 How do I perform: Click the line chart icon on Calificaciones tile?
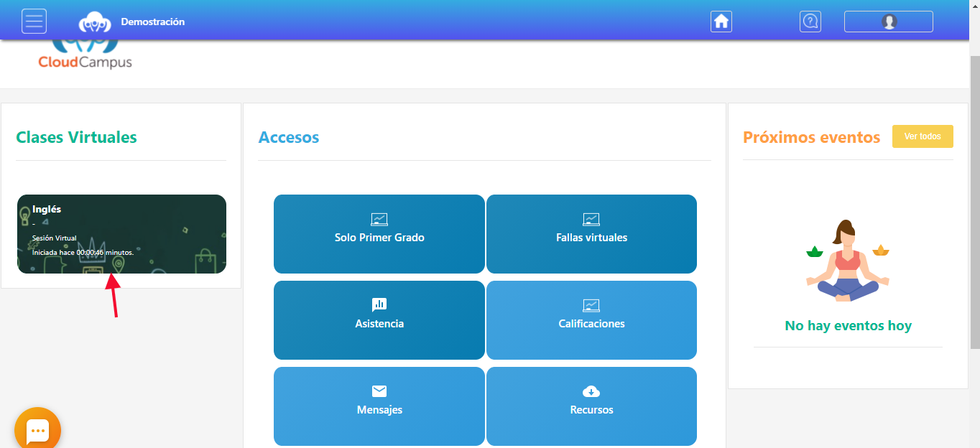[591, 305]
